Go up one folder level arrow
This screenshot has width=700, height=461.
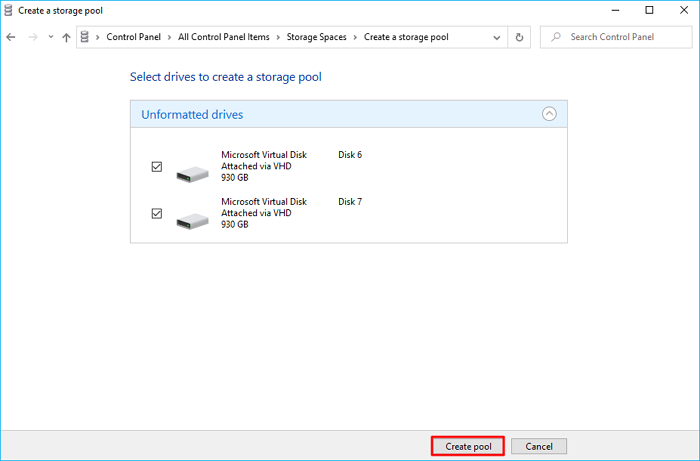pyautogui.click(x=66, y=37)
